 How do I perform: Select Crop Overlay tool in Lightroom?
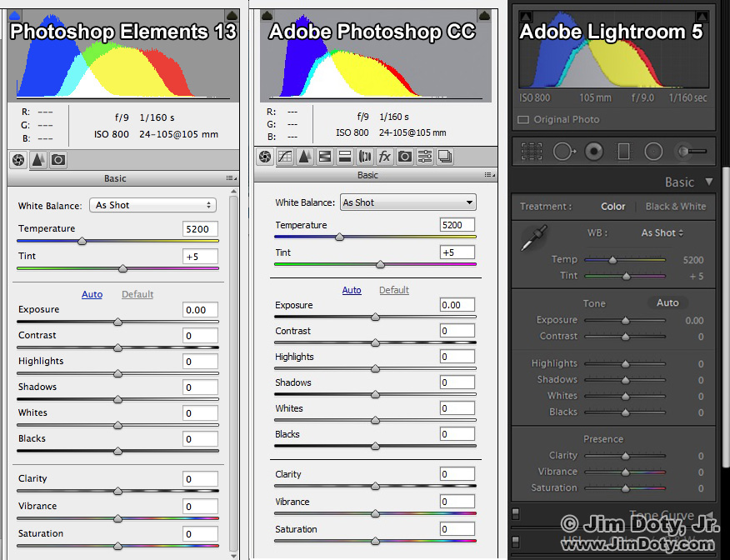[531, 152]
